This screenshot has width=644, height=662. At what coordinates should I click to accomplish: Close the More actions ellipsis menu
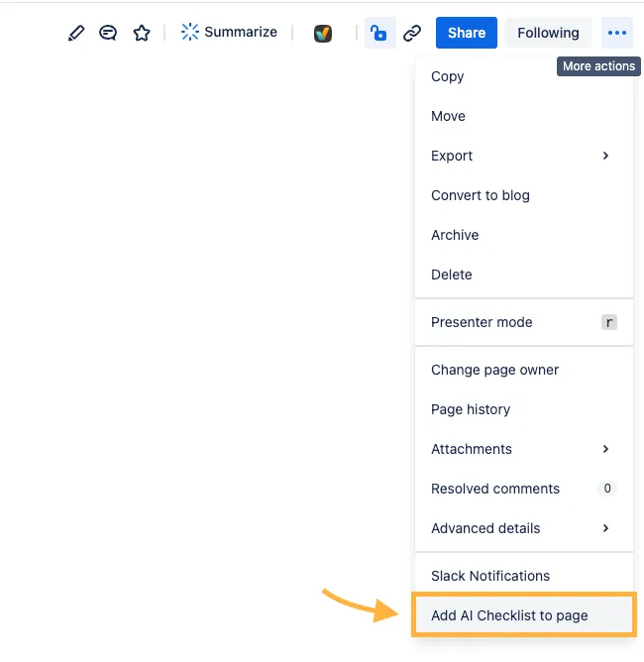(617, 33)
